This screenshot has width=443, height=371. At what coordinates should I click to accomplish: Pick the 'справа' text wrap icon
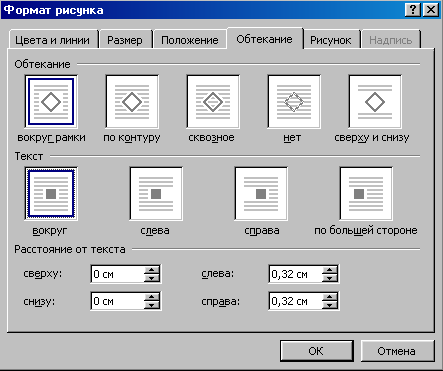click(261, 194)
